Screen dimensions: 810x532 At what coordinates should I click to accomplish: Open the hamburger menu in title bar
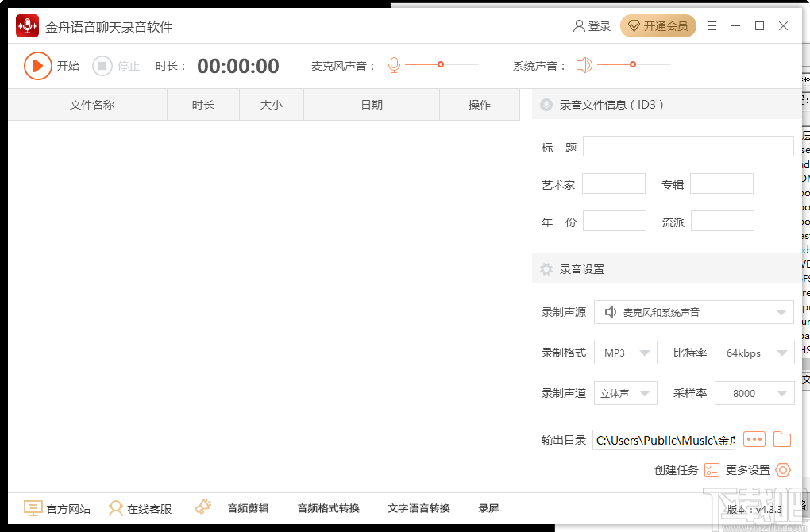point(712,25)
